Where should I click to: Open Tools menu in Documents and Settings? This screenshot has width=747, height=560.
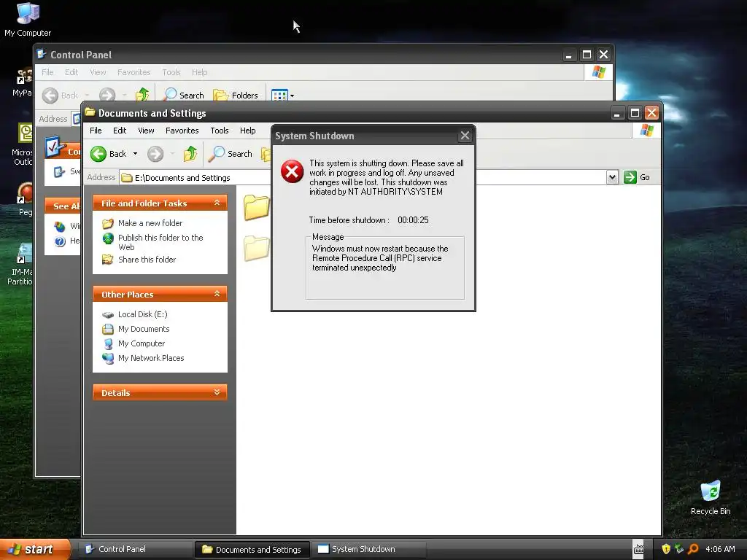coord(220,131)
